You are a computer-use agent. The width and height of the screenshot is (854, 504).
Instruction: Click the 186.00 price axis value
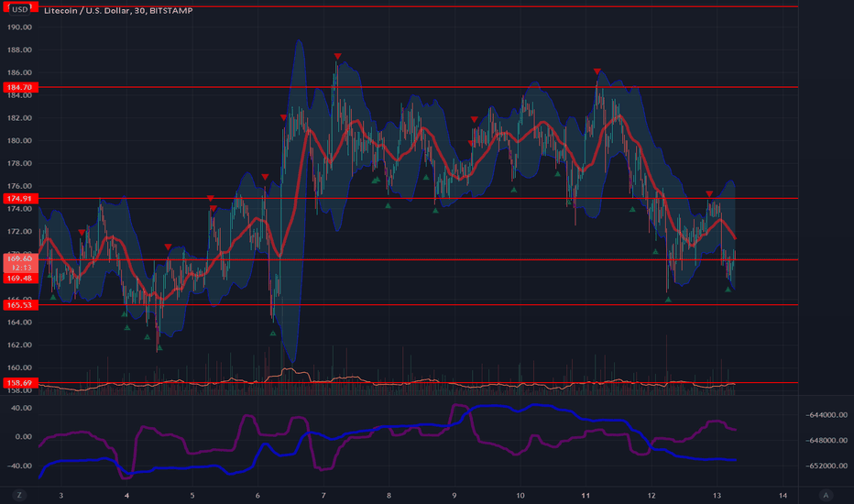[x=19, y=72]
